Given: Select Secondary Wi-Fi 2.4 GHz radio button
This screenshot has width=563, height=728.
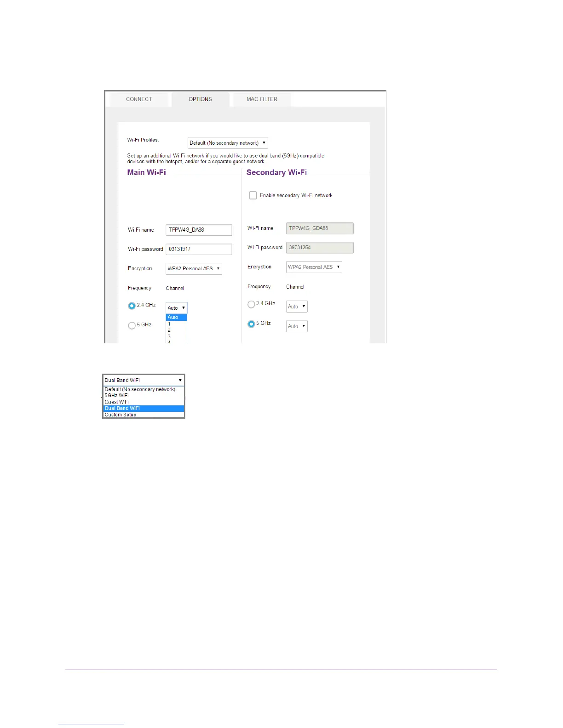Looking at the screenshot, I should (251, 304).
